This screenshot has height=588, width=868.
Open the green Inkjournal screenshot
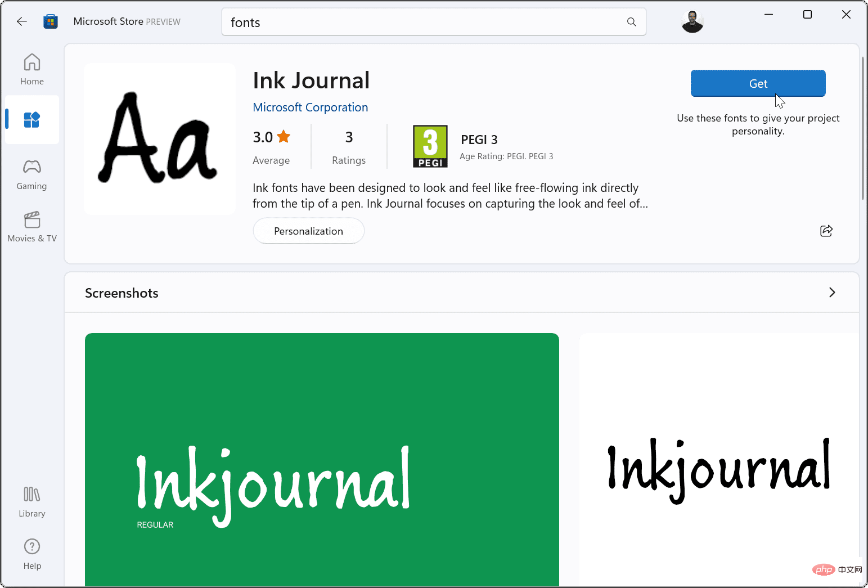click(x=322, y=459)
